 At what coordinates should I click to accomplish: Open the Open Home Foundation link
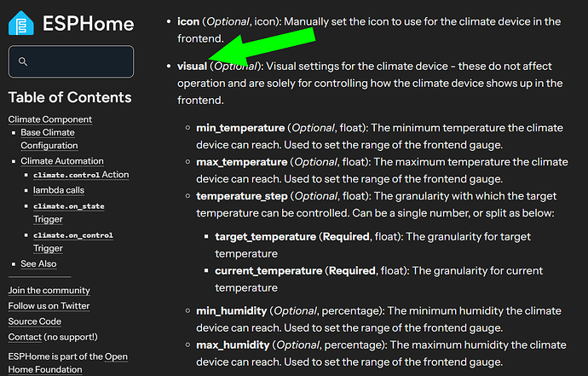(68, 363)
